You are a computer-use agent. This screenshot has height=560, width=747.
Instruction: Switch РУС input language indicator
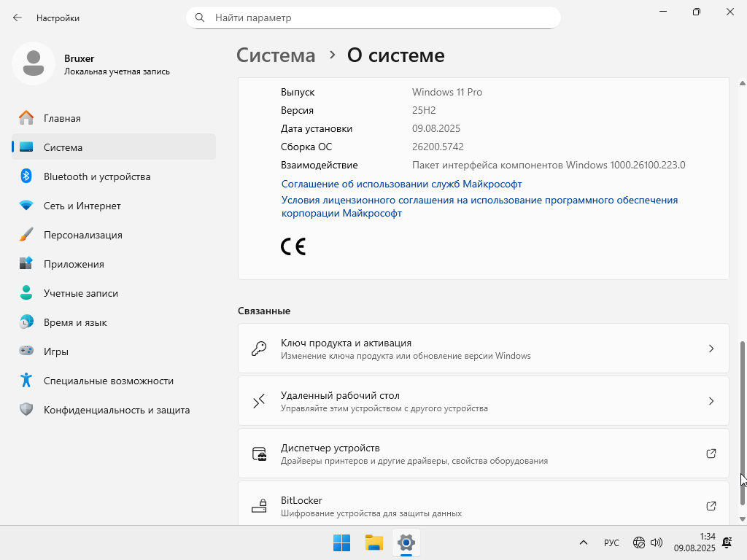click(611, 542)
